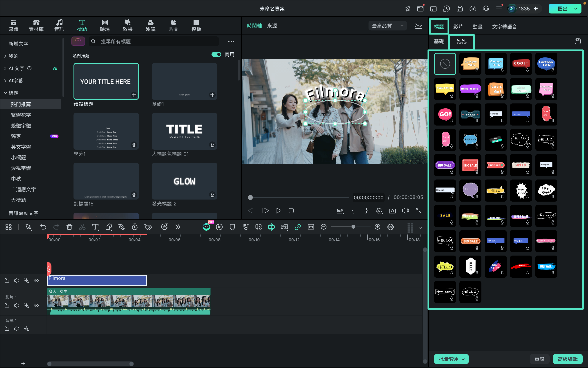588x368 pixels.
Task: Switch to the 動畫 animation tab
Action: pos(478,27)
